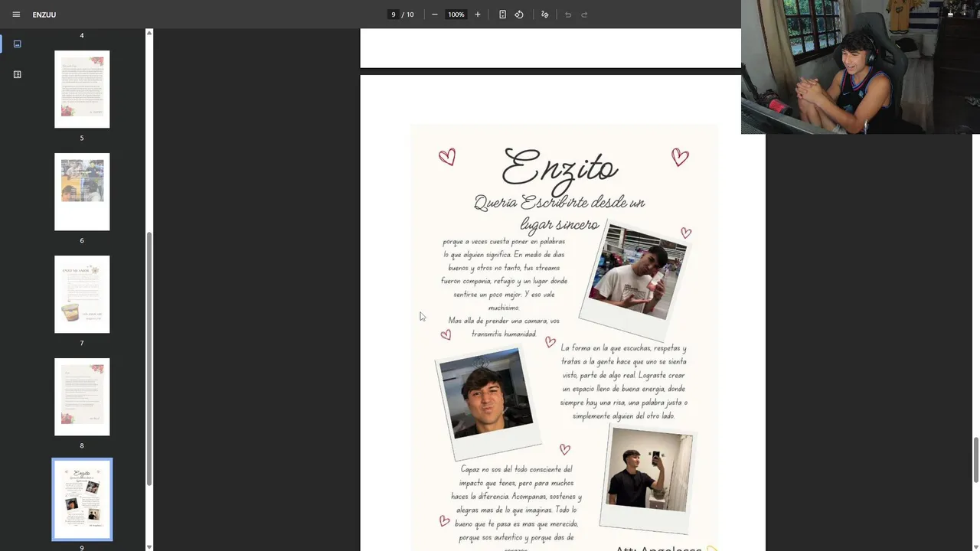Open the hamburger menu beside ENZUU
The height and width of the screenshot is (551, 980).
(16, 15)
